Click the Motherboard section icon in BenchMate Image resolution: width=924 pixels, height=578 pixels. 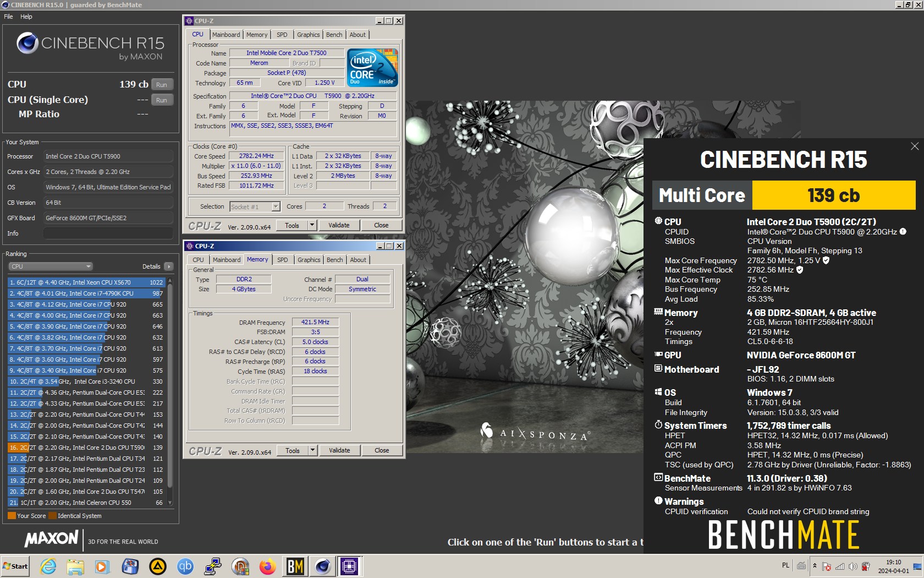pyautogui.click(x=658, y=368)
